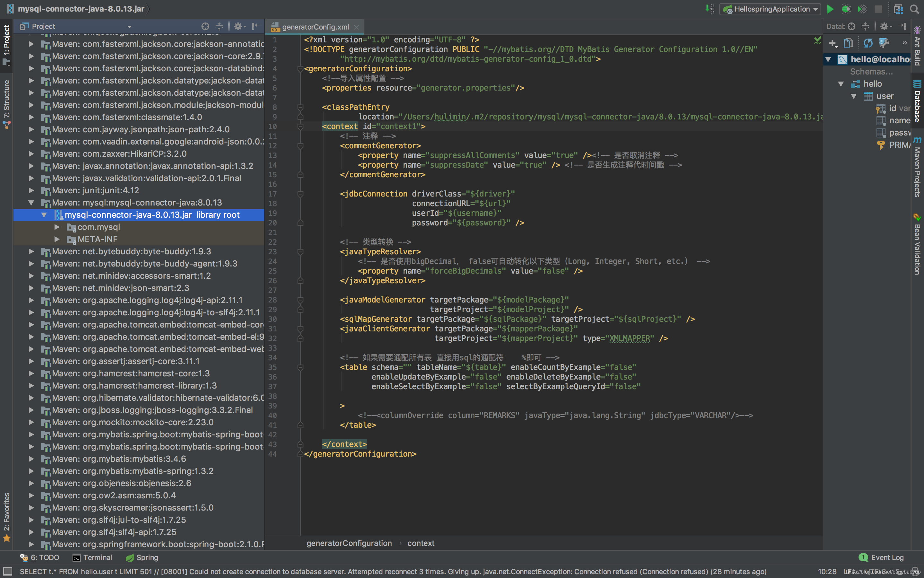Open Project panel settings gear

coord(239,26)
